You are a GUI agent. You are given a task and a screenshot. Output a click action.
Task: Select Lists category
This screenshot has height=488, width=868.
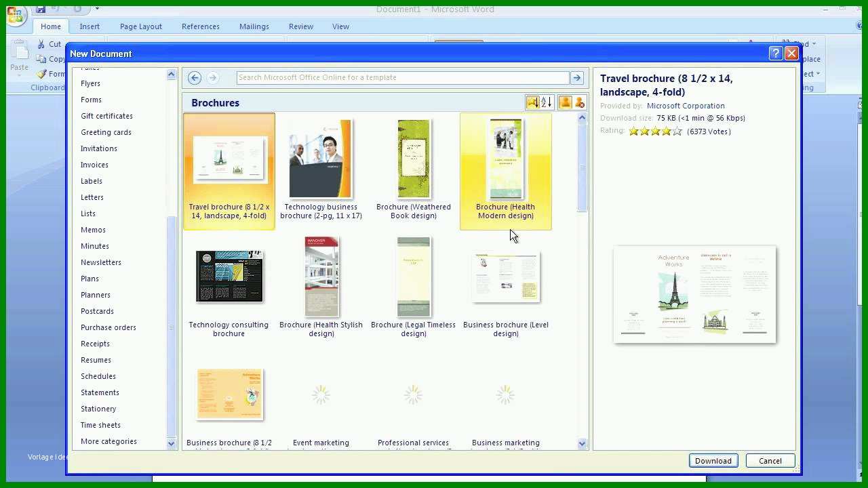88,213
